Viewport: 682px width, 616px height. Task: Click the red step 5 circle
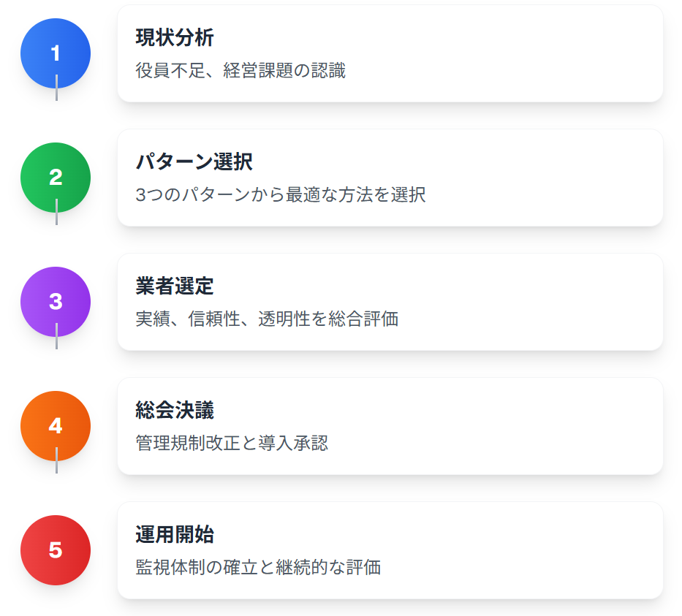pyautogui.click(x=56, y=550)
